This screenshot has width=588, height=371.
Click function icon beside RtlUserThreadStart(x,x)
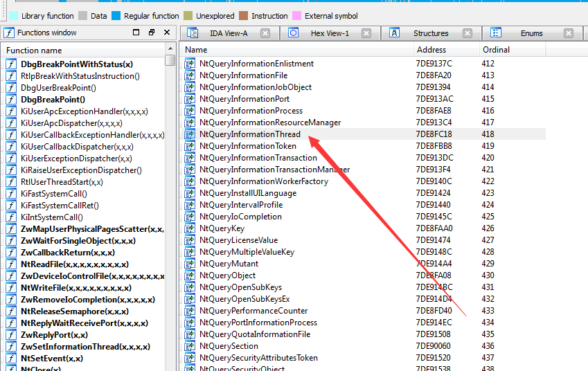coord(11,182)
